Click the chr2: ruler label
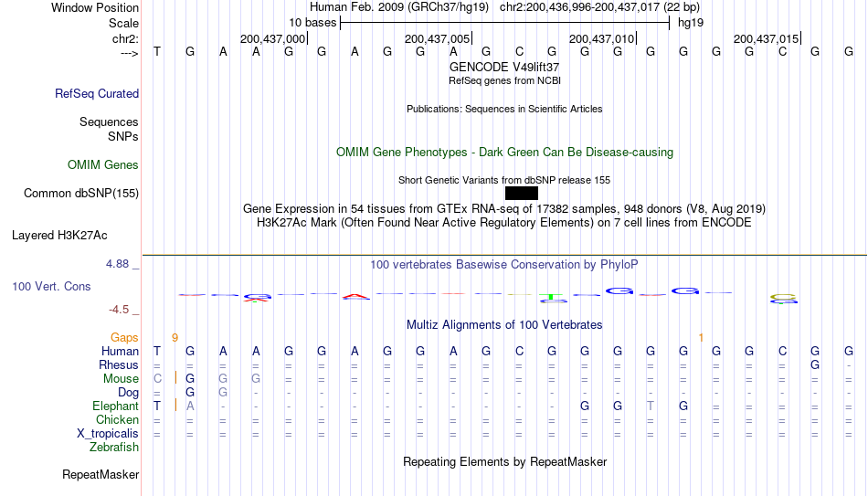 (125, 38)
